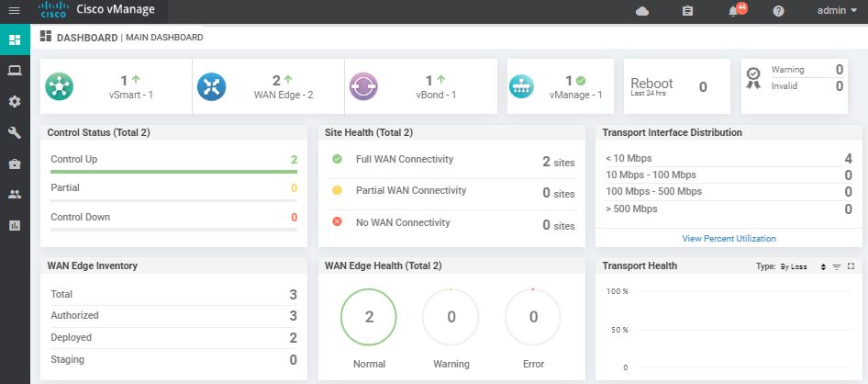Click the WAN Edge router icon

click(211, 86)
